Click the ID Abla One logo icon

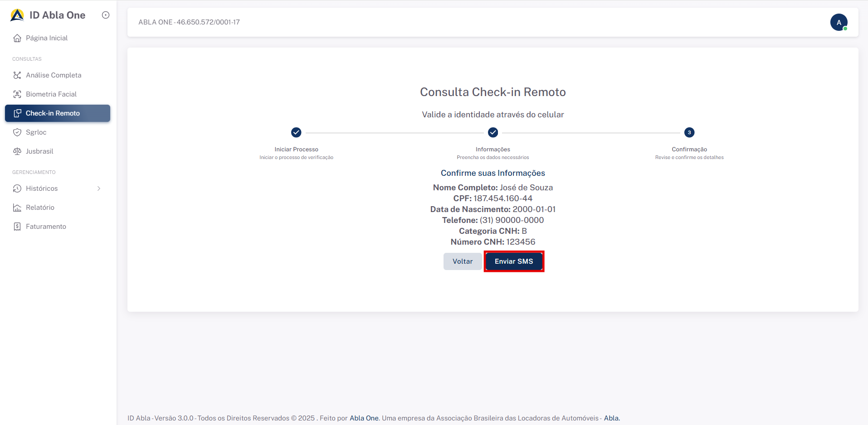point(17,15)
